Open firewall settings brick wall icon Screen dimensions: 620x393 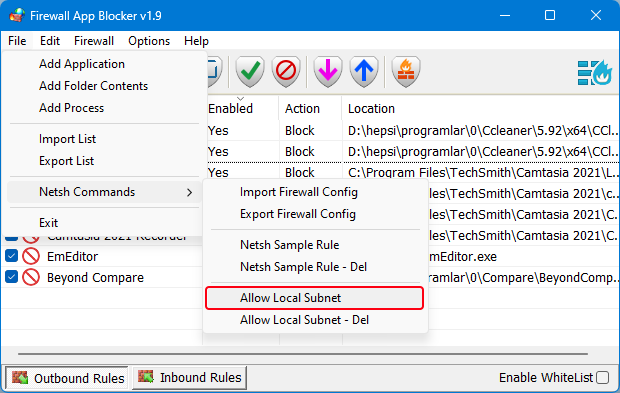pyautogui.click(x=406, y=72)
